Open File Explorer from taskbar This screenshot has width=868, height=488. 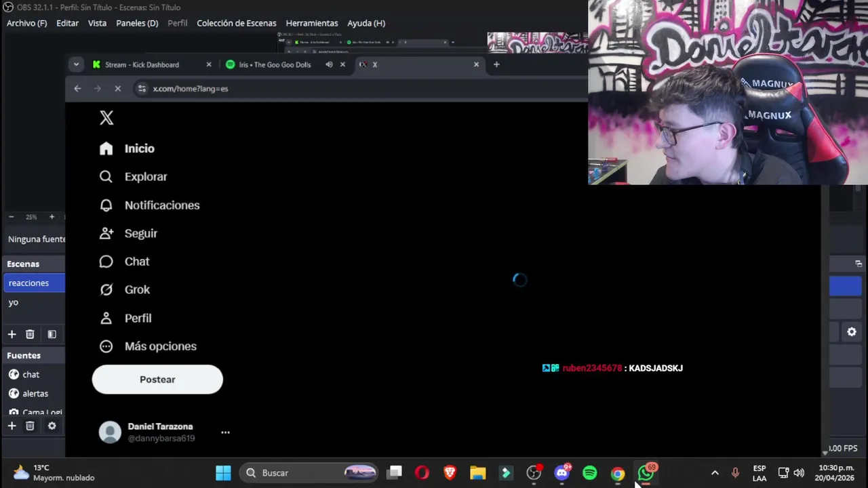pos(478,473)
